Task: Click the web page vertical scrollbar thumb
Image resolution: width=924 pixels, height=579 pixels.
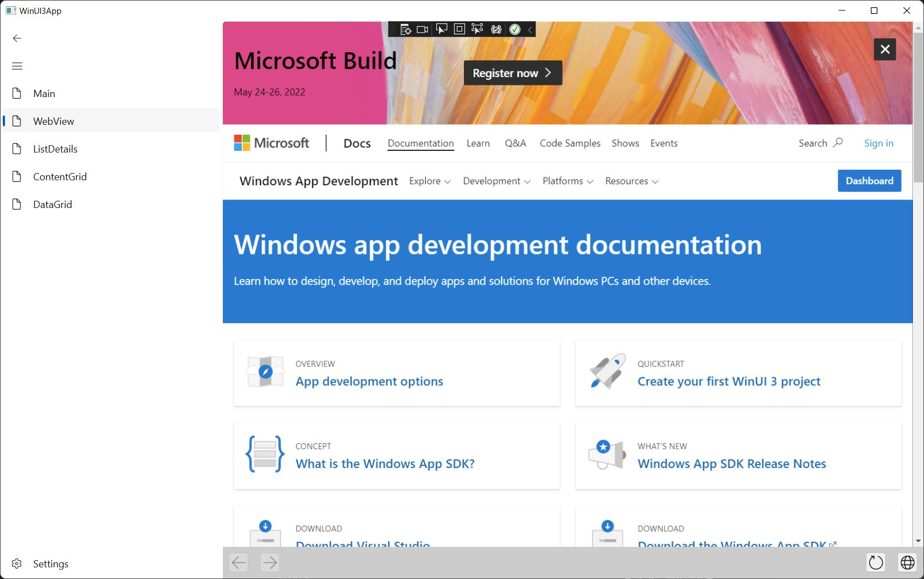Action: tap(918, 108)
